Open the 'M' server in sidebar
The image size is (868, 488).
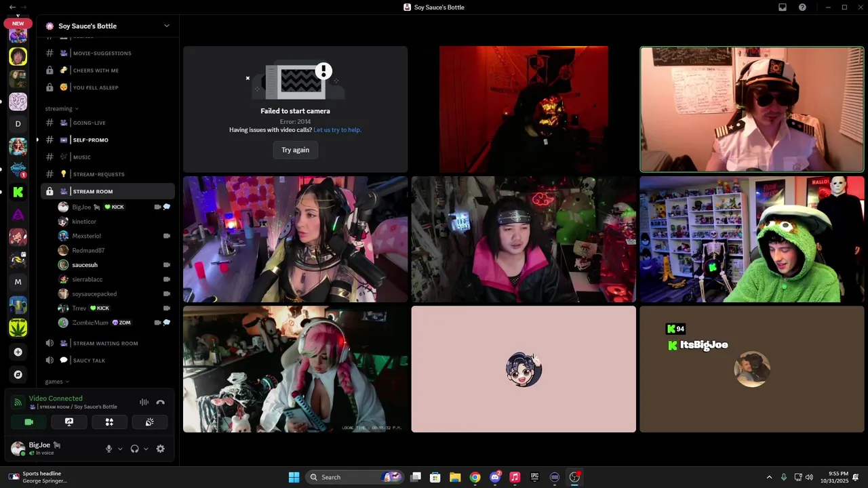(x=18, y=282)
